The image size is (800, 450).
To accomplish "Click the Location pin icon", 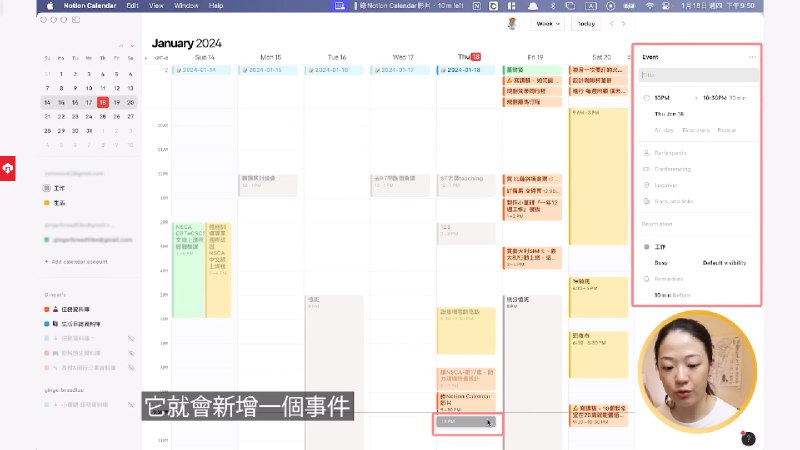I will point(646,185).
